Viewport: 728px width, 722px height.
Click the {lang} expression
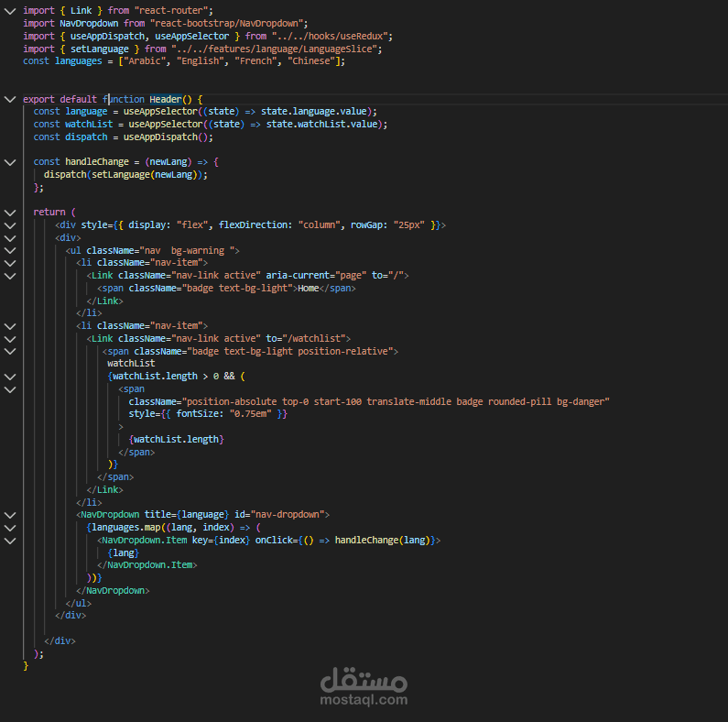pos(123,552)
